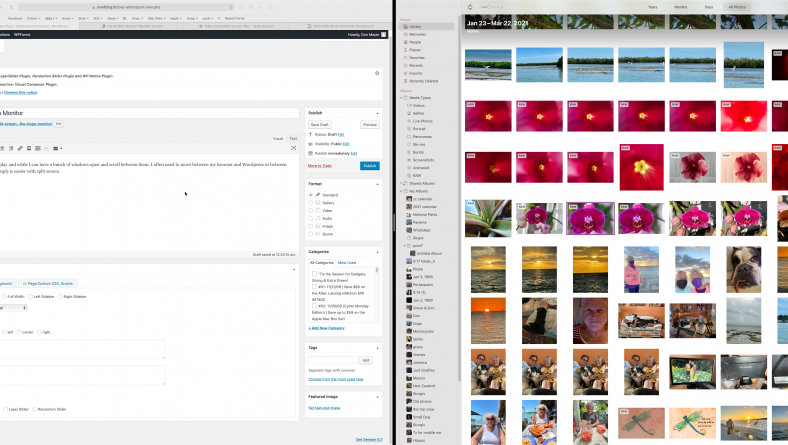Viewport: 788px width, 445px height.
Task: Click Add New Category link
Action: (327, 328)
